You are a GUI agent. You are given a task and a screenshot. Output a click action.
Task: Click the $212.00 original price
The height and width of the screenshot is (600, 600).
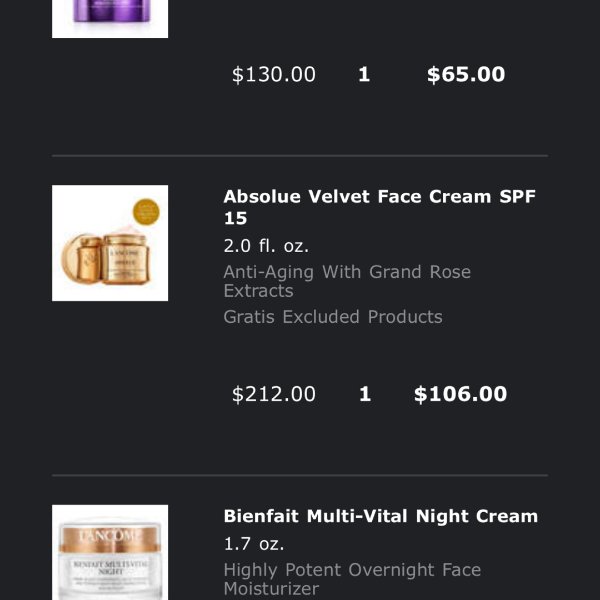(x=274, y=394)
